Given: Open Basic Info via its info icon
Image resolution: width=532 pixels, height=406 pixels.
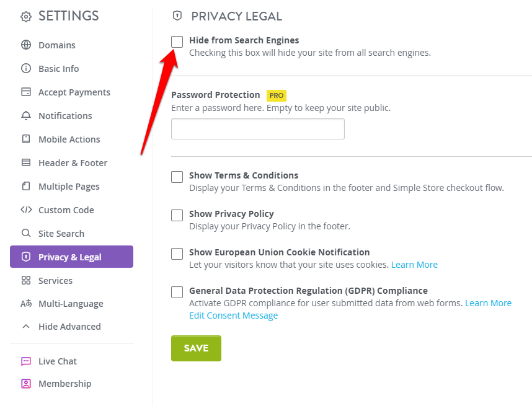Looking at the screenshot, I should pyautogui.click(x=26, y=68).
